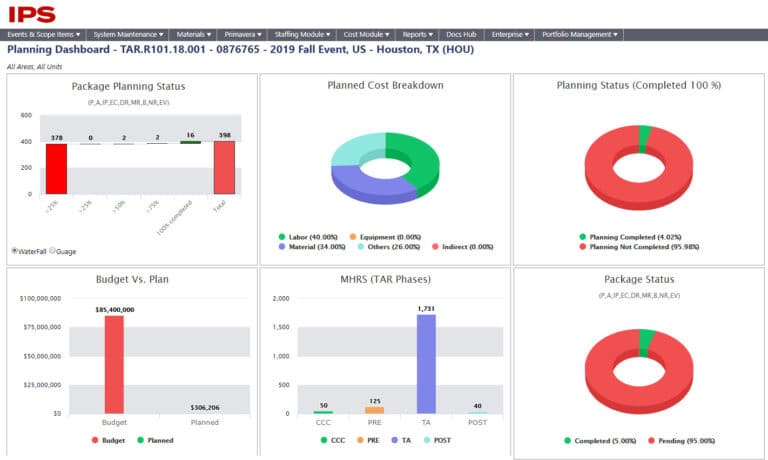Open Events & Scope Items menu
This screenshot has height=460, width=768.
pyautogui.click(x=44, y=34)
